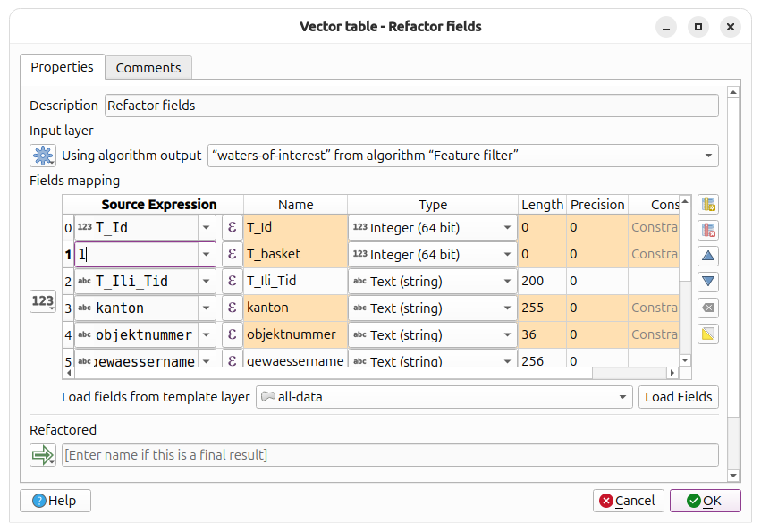
Task: Switch to the Properties tab
Action: coord(62,67)
